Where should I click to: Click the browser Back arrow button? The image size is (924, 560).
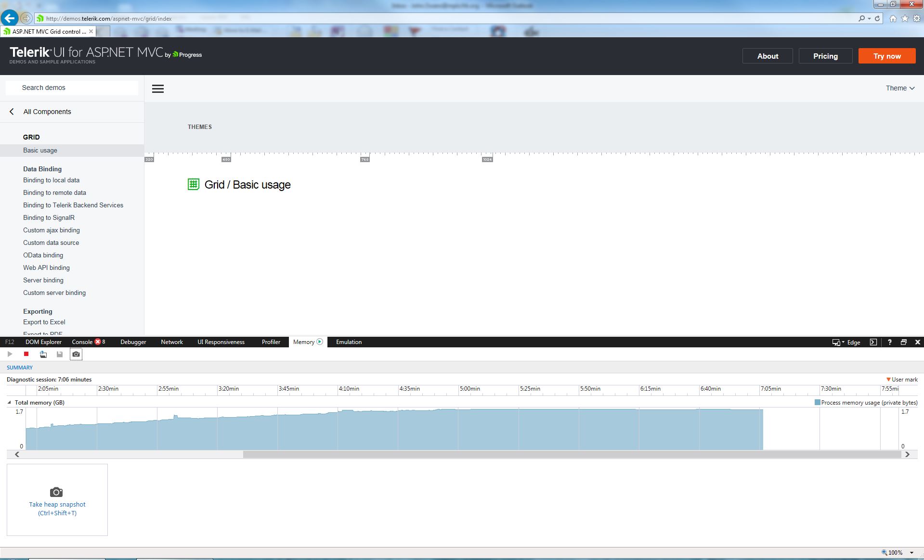[10, 18]
